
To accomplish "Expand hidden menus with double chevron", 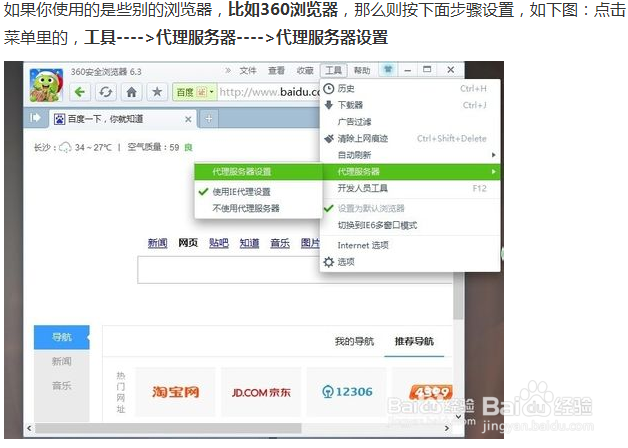I will click(227, 70).
